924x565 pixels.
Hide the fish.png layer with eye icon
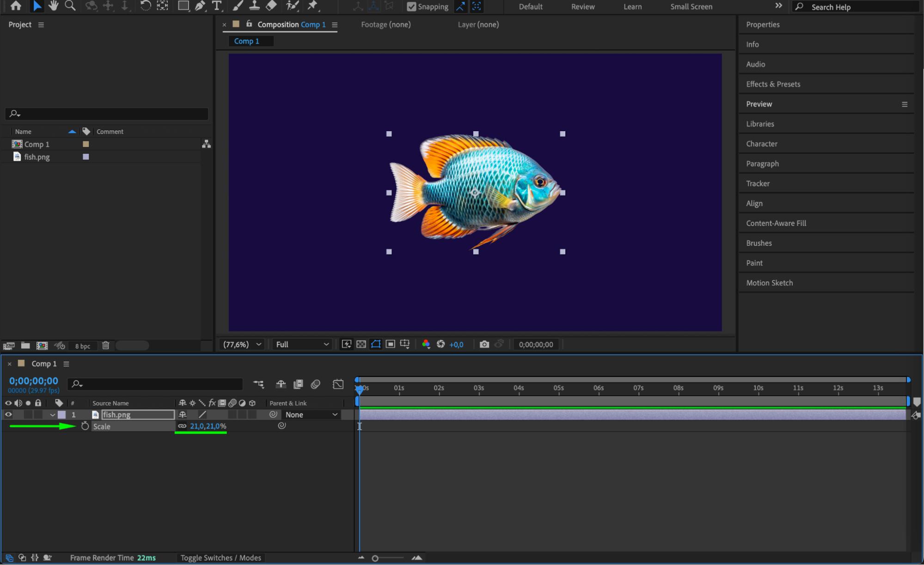click(8, 414)
